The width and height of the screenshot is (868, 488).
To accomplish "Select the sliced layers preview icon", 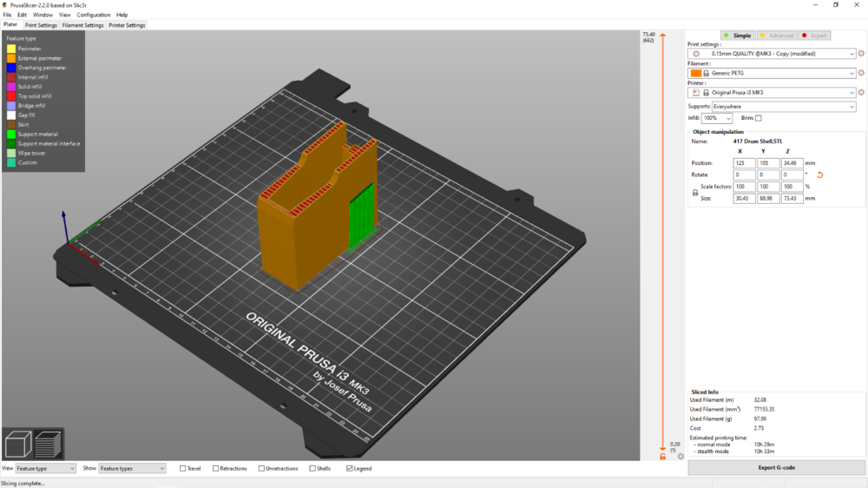I will point(49,445).
